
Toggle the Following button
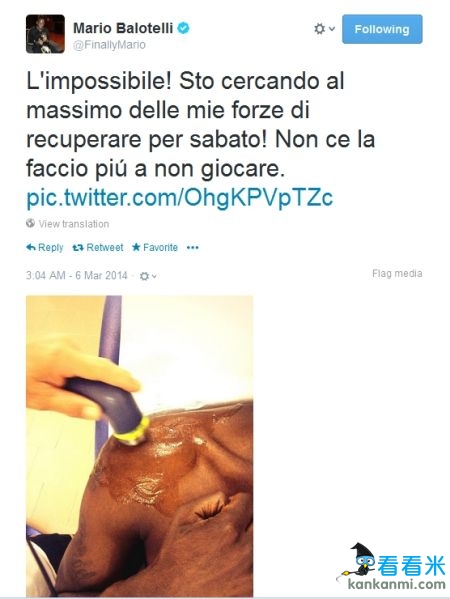(x=382, y=29)
